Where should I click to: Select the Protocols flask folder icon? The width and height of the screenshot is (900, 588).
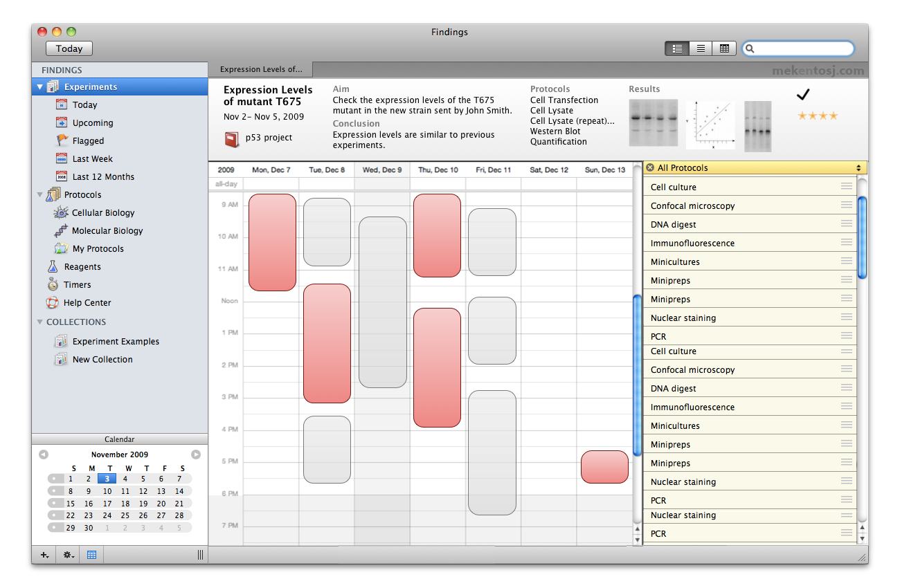point(53,195)
